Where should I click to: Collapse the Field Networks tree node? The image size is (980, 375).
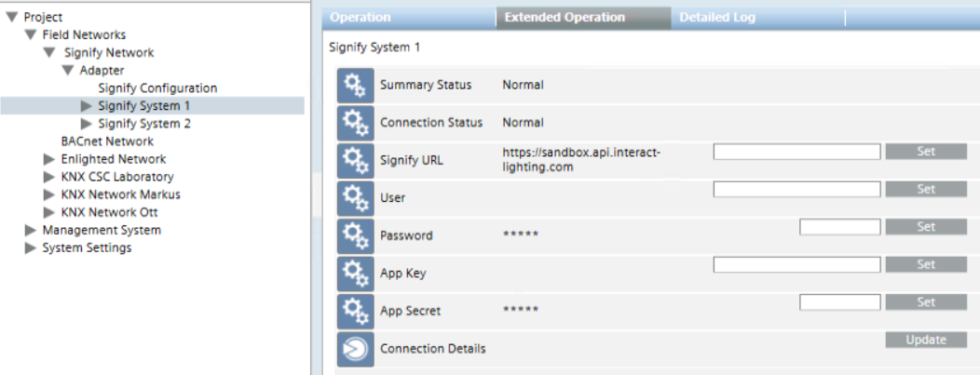tap(31, 35)
